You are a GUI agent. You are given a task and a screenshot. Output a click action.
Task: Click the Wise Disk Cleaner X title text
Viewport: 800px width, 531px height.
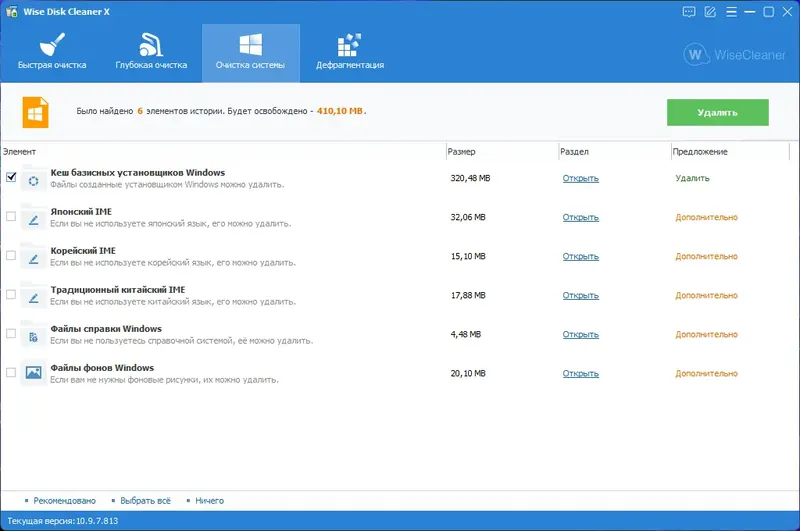click(x=66, y=12)
